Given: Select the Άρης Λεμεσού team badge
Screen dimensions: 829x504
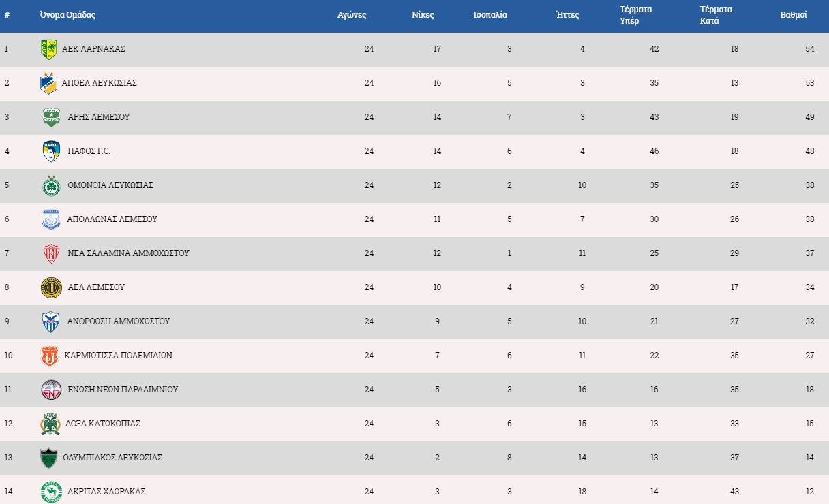Looking at the screenshot, I should tap(51, 117).
